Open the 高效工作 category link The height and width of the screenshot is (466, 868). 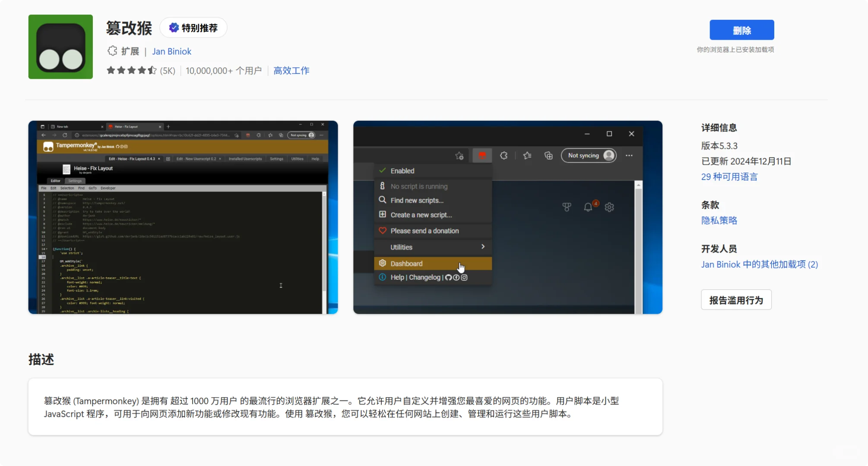(291, 70)
